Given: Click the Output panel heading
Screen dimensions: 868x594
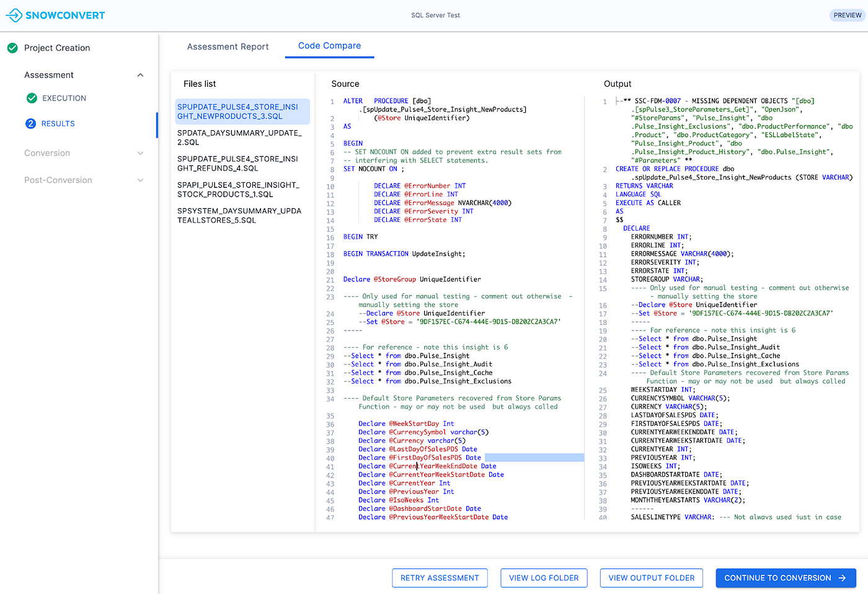Looking at the screenshot, I should pos(618,84).
